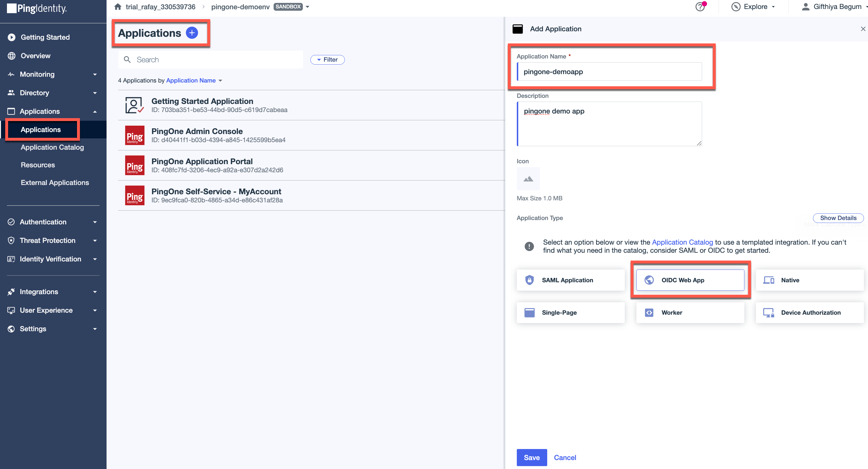
Task: Open the Filter dropdown
Action: (327, 60)
